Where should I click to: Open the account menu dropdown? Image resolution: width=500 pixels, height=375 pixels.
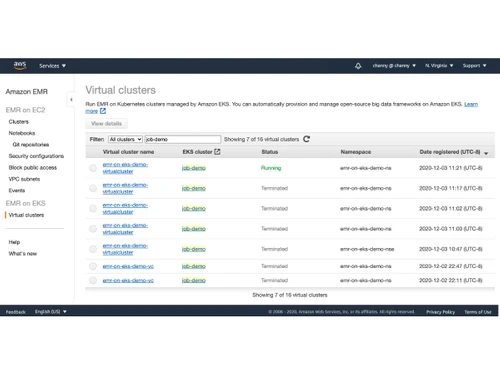(x=394, y=66)
